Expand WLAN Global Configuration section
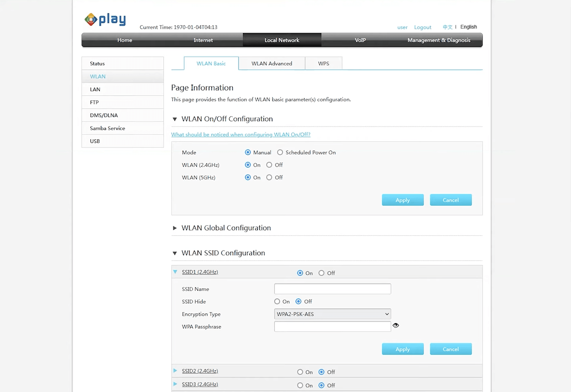 pos(175,228)
